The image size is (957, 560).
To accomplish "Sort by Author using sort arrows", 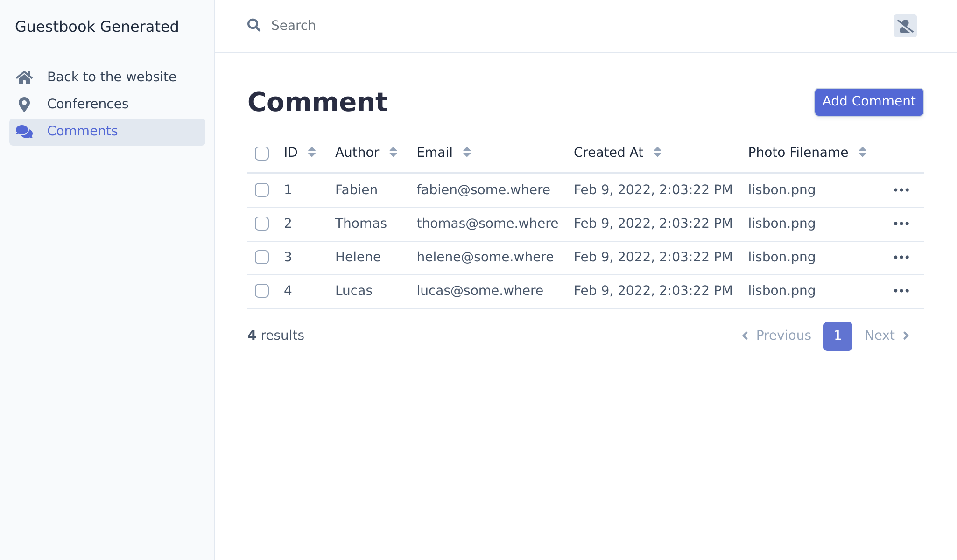I will point(393,152).
